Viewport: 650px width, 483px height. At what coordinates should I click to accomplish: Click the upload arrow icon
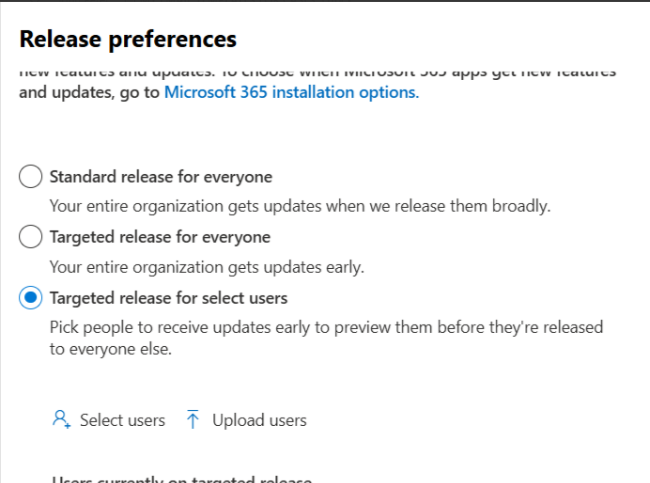194,420
